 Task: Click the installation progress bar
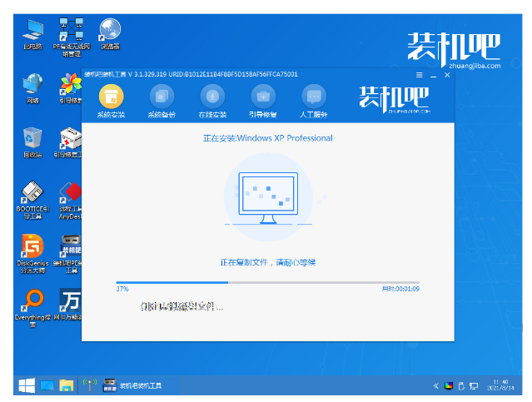coord(268,282)
